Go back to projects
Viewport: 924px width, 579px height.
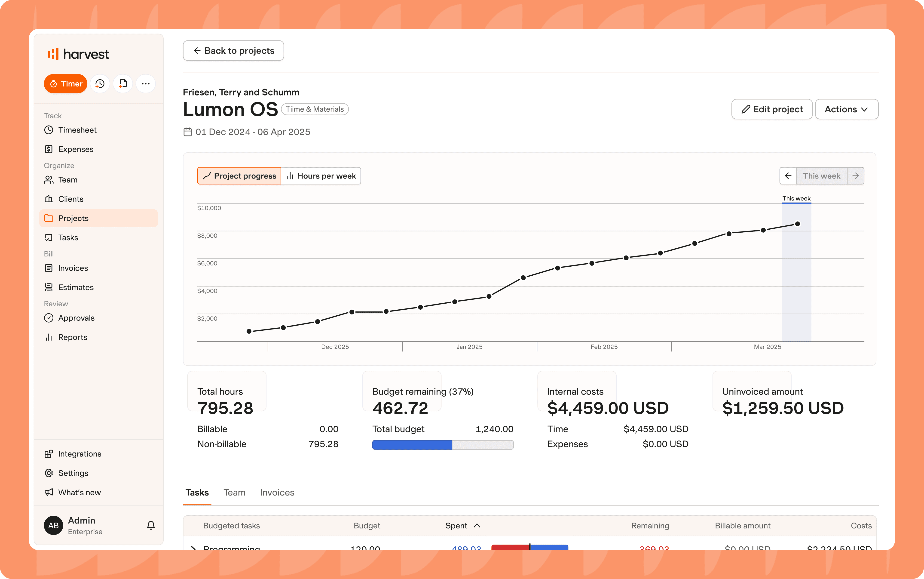pos(233,51)
